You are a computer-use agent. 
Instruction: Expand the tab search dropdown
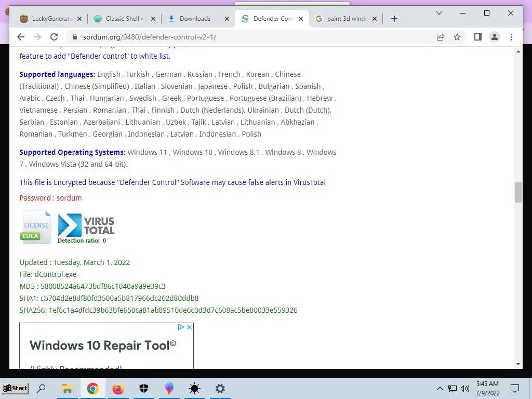(438, 13)
